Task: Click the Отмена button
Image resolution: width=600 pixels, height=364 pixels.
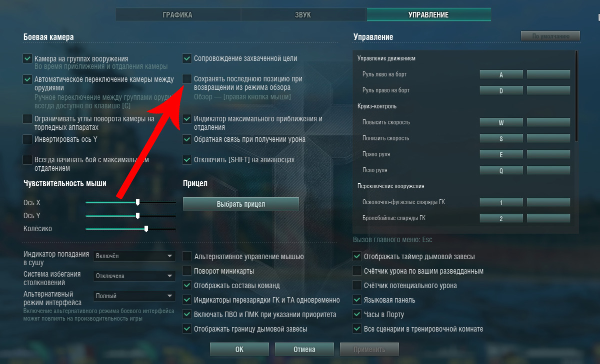Action: pos(304,349)
